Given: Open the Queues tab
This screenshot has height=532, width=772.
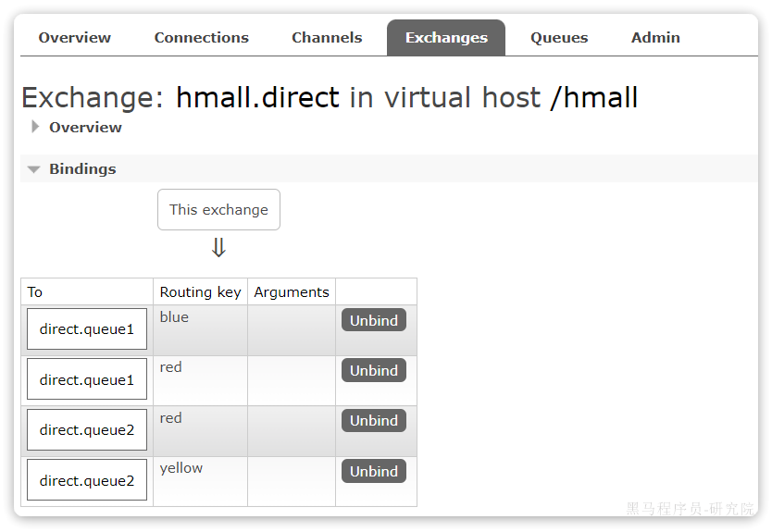Looking at the screenshot, I should click(x=559, y=38).
